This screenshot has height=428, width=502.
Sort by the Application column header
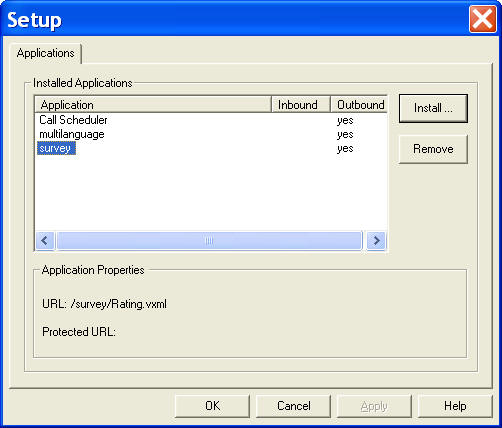click(x=153, y=105)
